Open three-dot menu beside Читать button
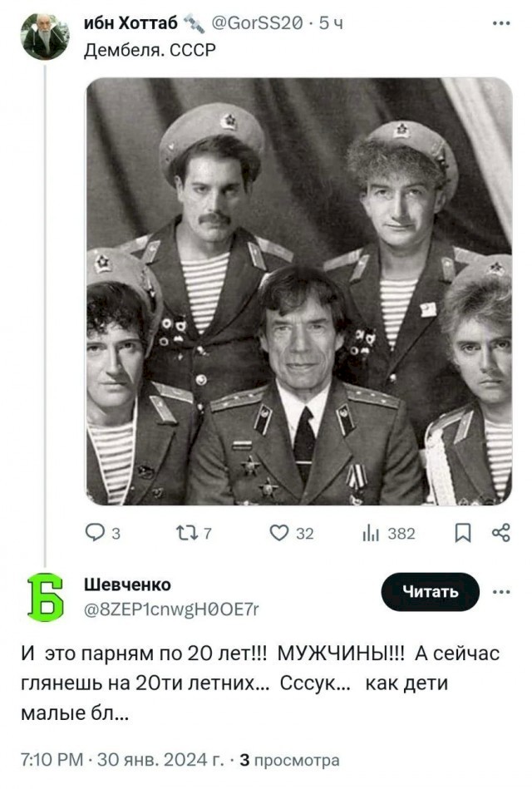This screenshot has height=789, width=532. click(501, 592)
